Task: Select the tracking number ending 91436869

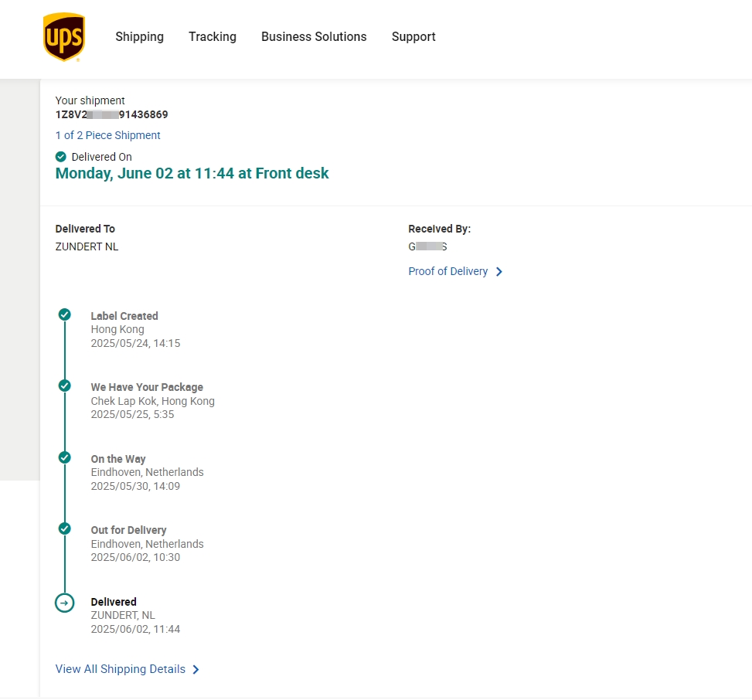Action: tap(112, 114)
